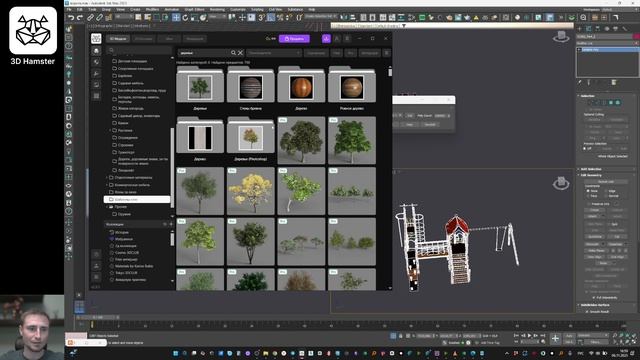Activate the Bind to Space Warp tool
This screenshot has width=640, height=360.
click(x=108, y=17)
